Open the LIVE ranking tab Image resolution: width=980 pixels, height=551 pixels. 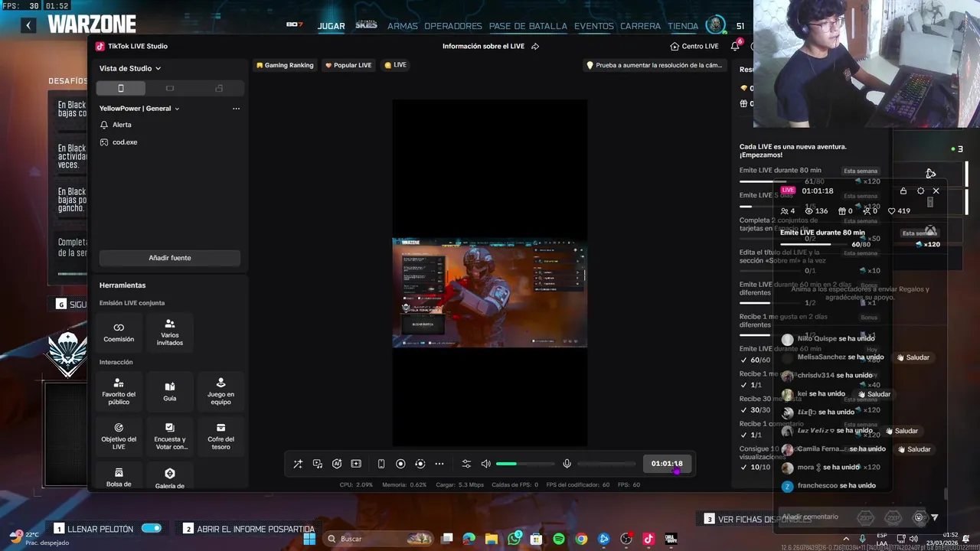(396, 65)
